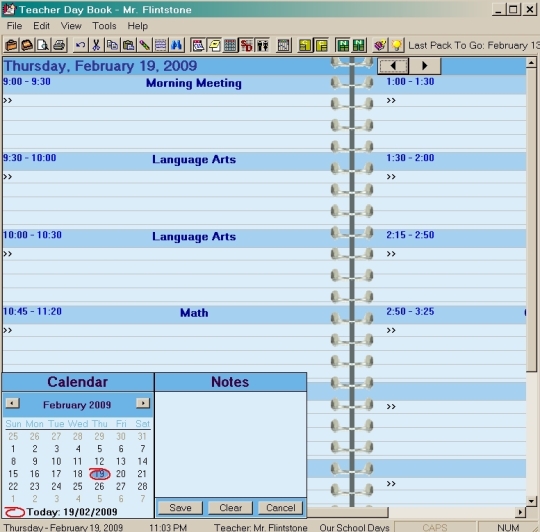Click the scissors cut icon
Image resolution: width=540 pixels, height=532 pixels.
[96, 45]
